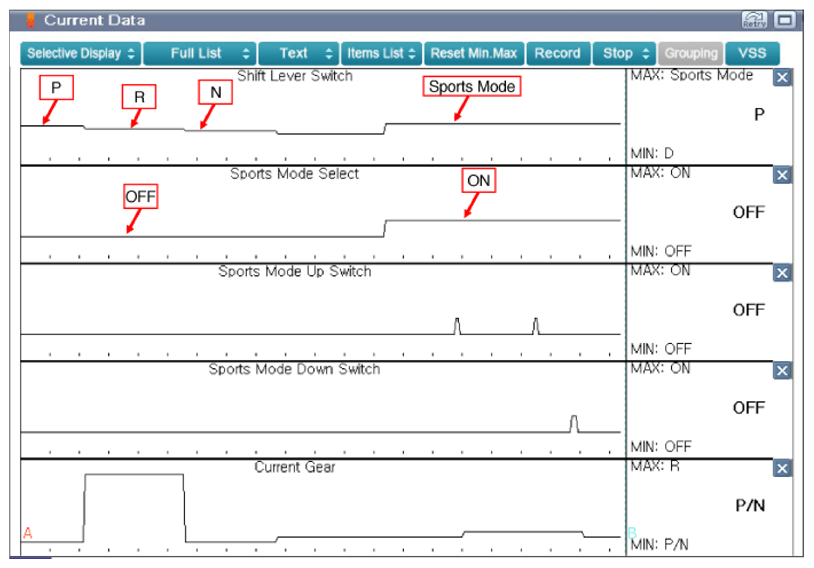Viewport: 814px width, 568px height.
Task: Click the Reset Min.Max button
Action: point(474,53)
